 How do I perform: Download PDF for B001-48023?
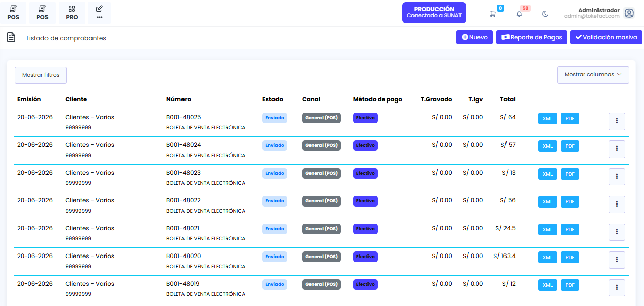(x=570, y=174)
